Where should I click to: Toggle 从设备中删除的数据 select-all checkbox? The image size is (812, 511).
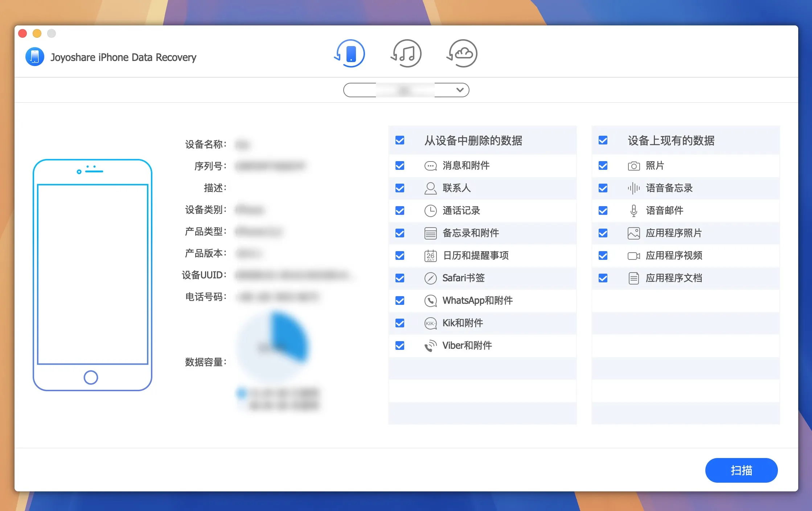point(400,140)
